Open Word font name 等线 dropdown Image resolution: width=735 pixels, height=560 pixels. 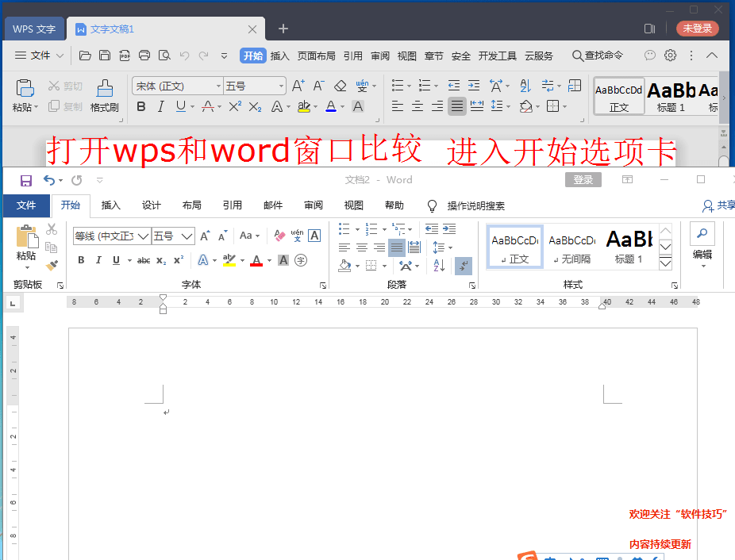pyautogui.click(x=144, y=236)
